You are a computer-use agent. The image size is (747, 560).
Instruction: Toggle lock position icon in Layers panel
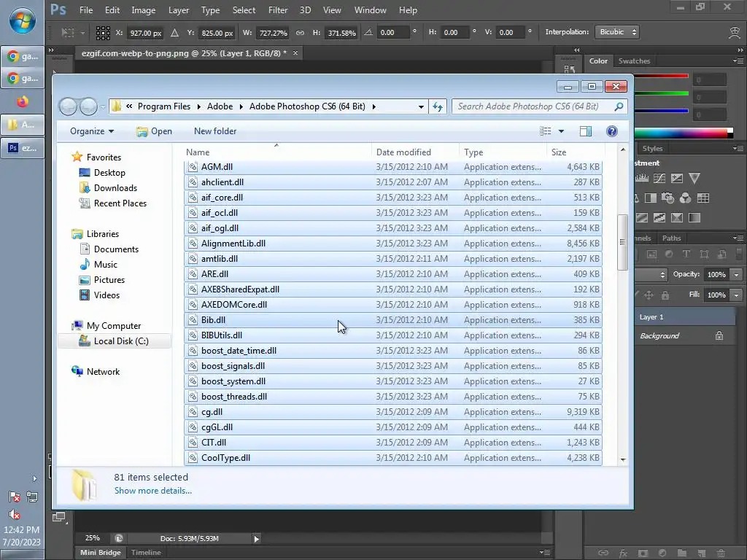(x=649, y=295)
